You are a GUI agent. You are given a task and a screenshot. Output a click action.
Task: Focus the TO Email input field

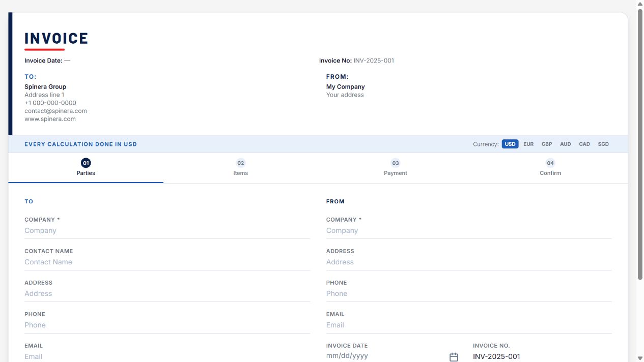(x=167, y=356)
